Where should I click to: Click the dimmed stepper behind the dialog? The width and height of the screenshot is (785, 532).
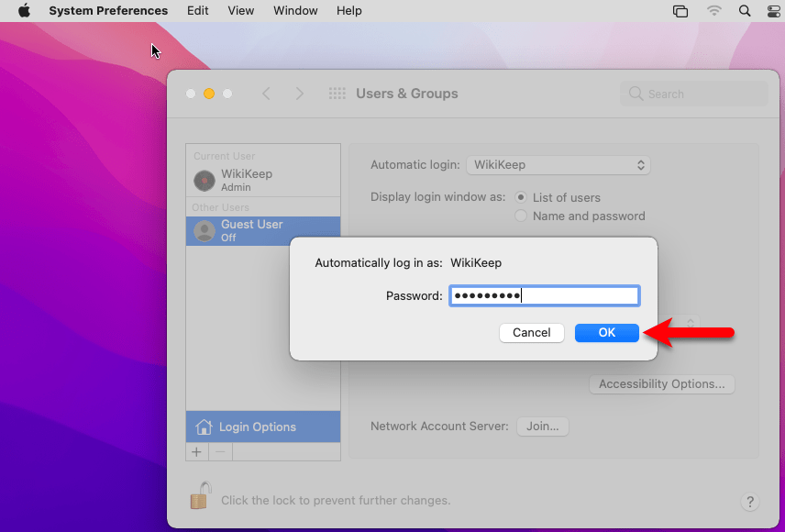click(x=691, y=323)
